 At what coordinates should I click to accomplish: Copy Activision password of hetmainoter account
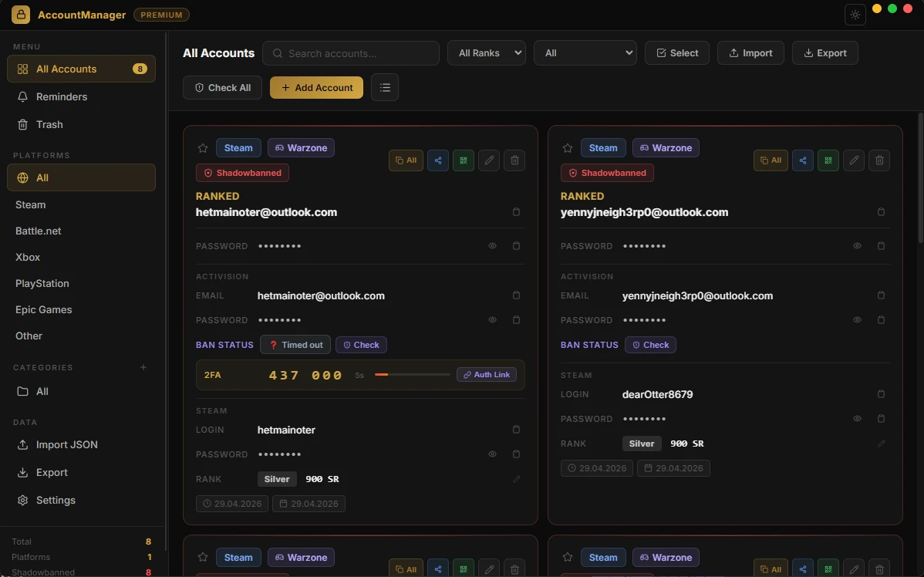point(516,320)
